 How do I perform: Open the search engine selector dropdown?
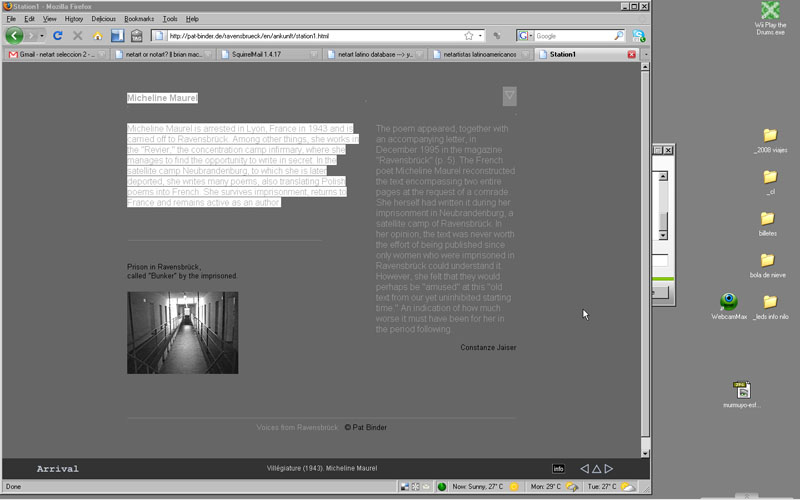[526, 36]
